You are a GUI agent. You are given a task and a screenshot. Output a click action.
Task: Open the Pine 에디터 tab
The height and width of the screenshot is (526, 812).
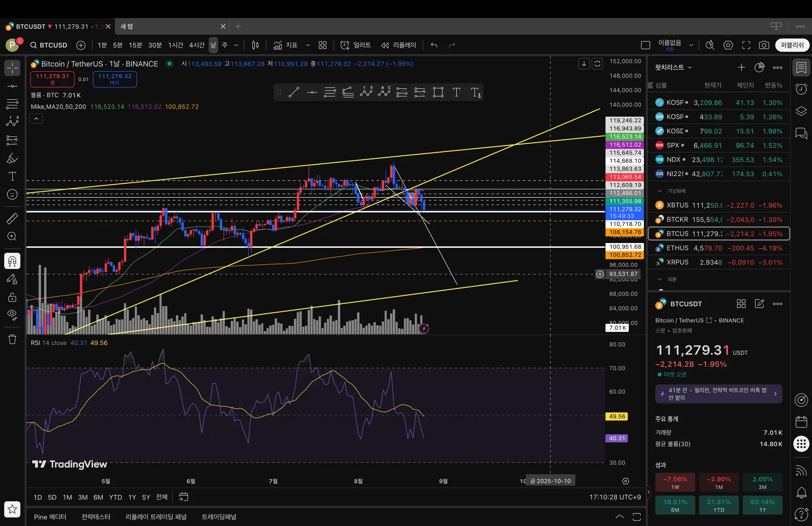50,517
